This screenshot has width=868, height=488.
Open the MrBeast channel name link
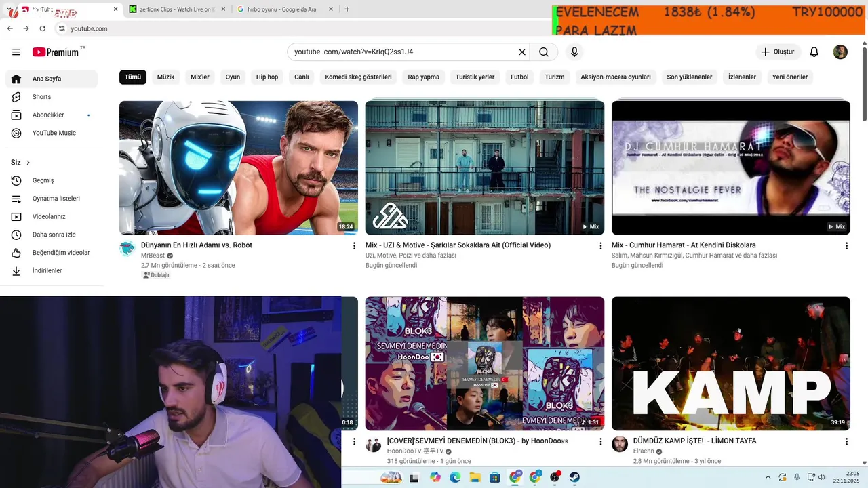coord(153,256)
